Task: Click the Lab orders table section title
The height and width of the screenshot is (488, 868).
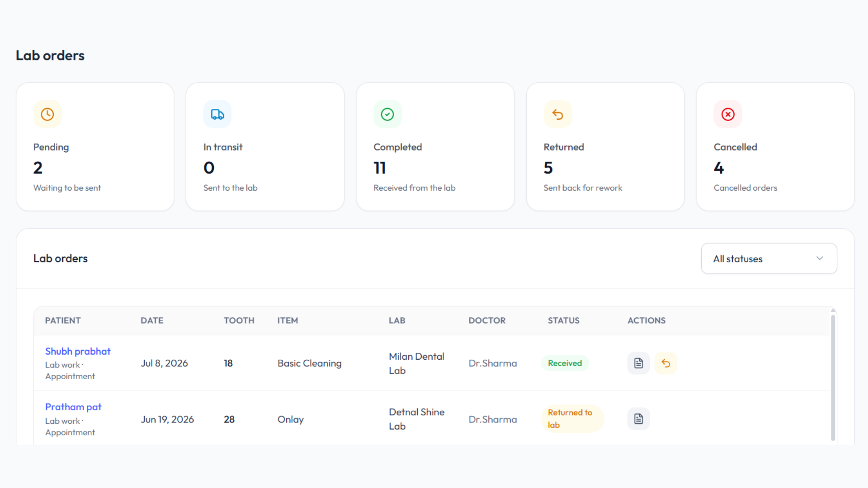Action: (61, 258)
